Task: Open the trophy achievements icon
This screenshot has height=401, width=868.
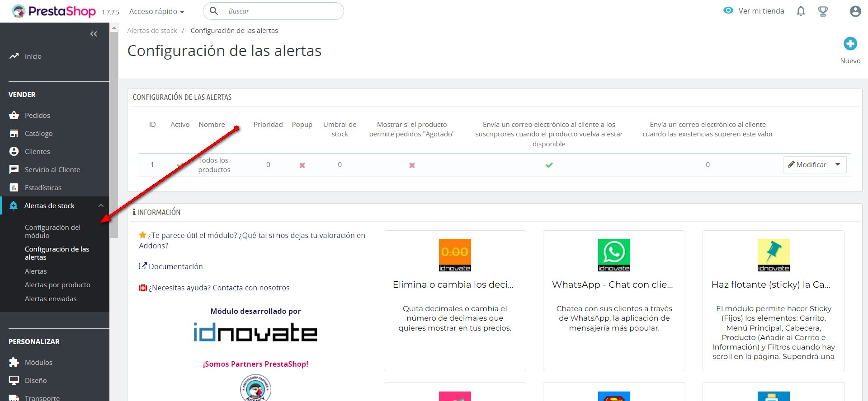Action: click(823, 11)
